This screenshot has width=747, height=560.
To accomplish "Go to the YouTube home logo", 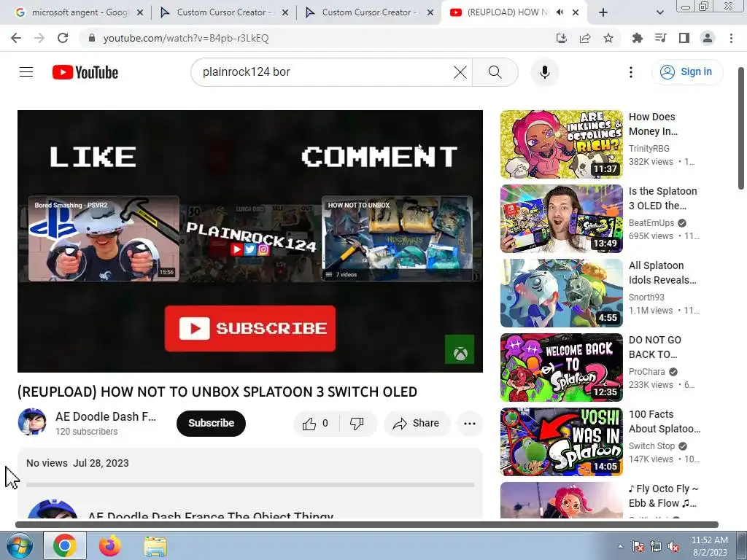I will point(85,72).
